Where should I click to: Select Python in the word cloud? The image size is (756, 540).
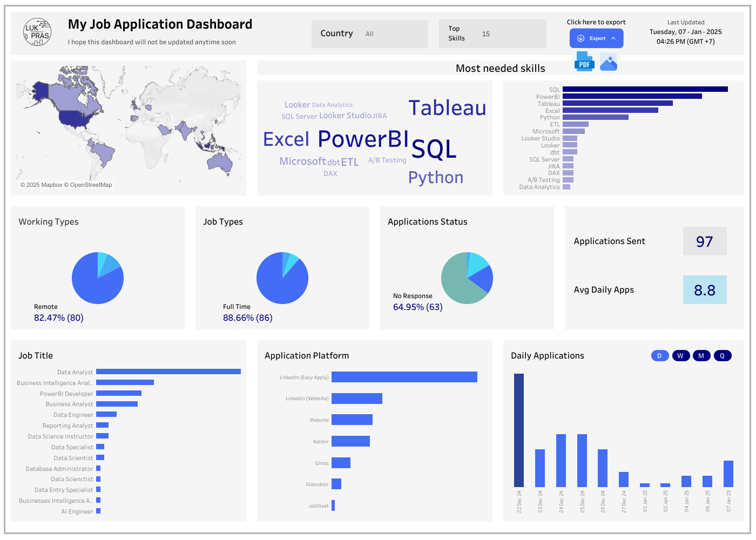tap(436, 178)
